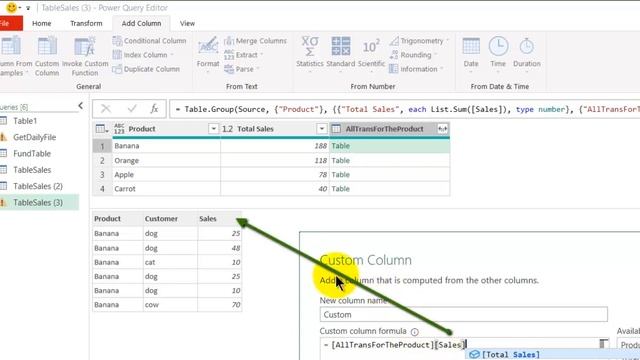Open the Product column filter dropdown

pos(213,129)
